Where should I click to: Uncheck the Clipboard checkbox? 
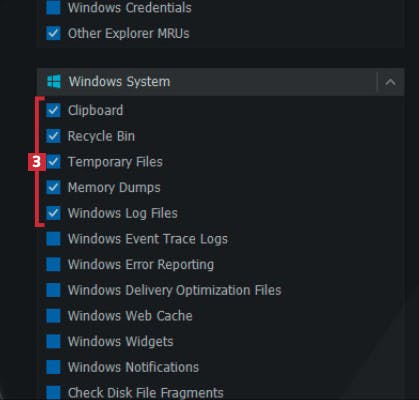click(x=53, y=110)
